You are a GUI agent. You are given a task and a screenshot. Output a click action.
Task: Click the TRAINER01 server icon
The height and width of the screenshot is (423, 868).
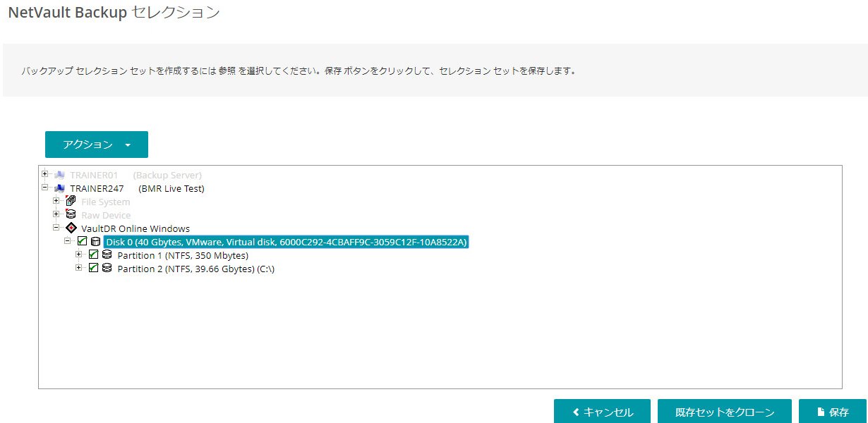click(59, 175)
